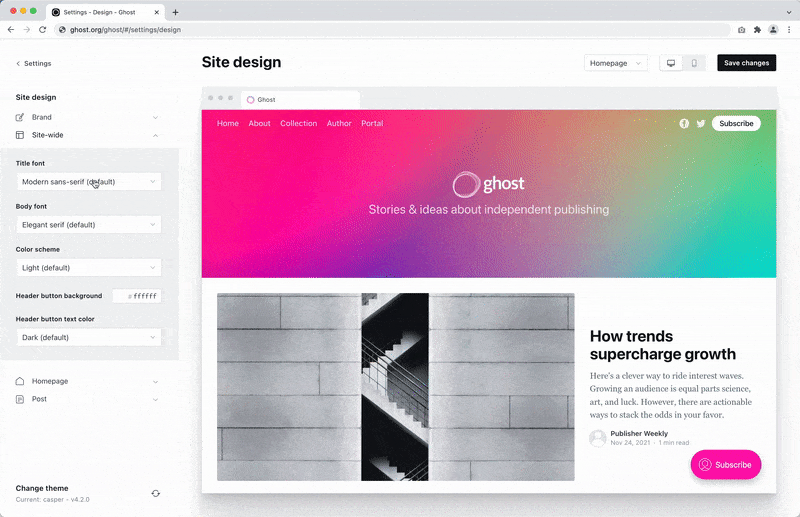Screen dimensions: 800x517
Task: Open 'How trends supercharge growth' post title
Action: click(x=663, y=345)
